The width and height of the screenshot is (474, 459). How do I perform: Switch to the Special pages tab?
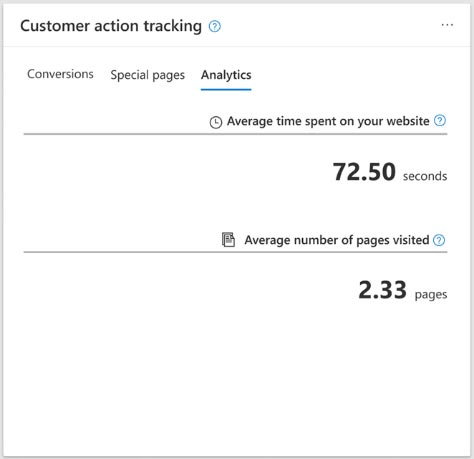point(148,75)
